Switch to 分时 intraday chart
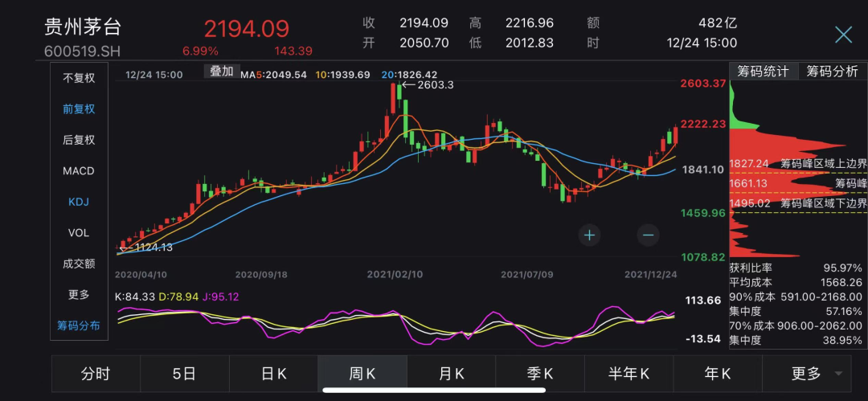 tap(96, 374)
